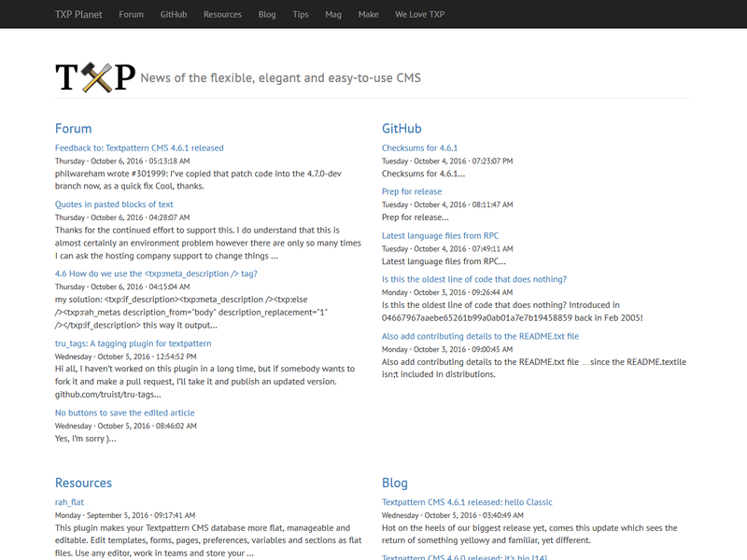This screenshot has width=747, height=560.
Task: Click the summary starting 'Hot on the heels'
Action: [x=529, y=534]
